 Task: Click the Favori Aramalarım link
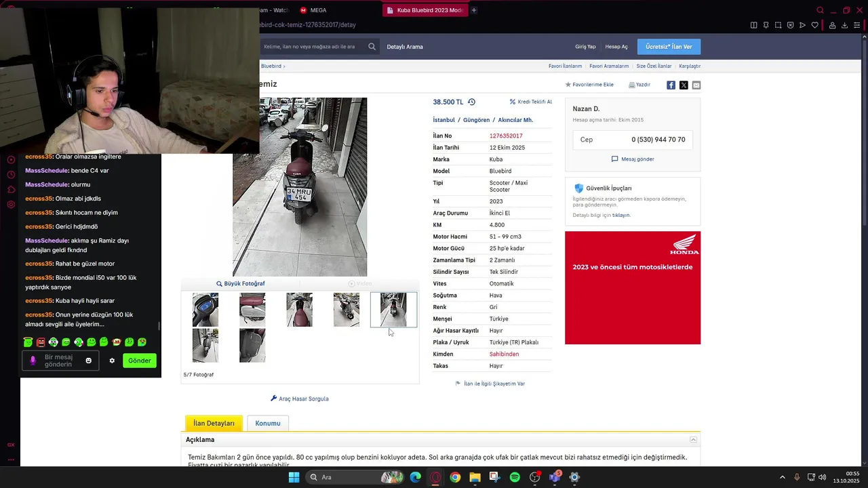609,66
